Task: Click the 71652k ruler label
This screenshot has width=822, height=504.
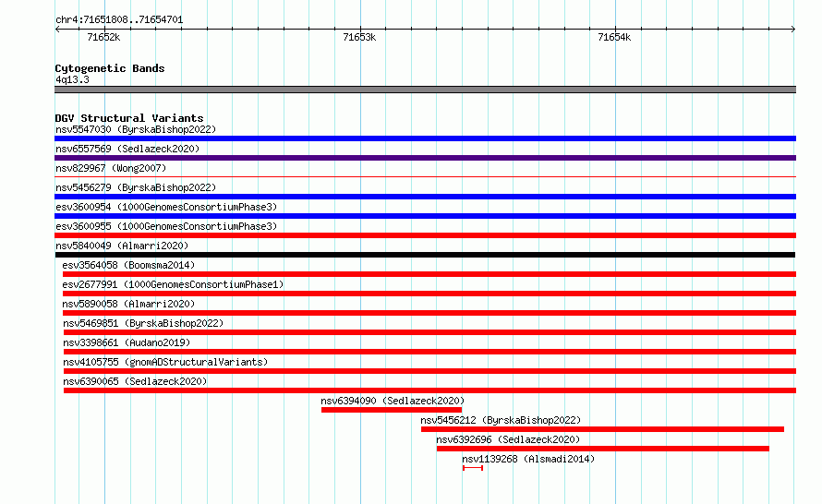Action: (103, 37)
